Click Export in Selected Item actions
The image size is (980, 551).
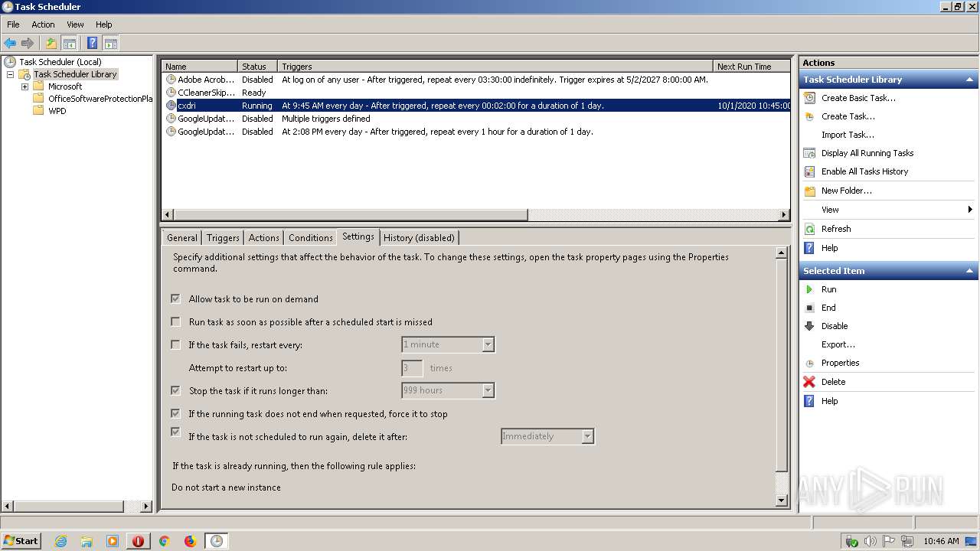(838, 344)
